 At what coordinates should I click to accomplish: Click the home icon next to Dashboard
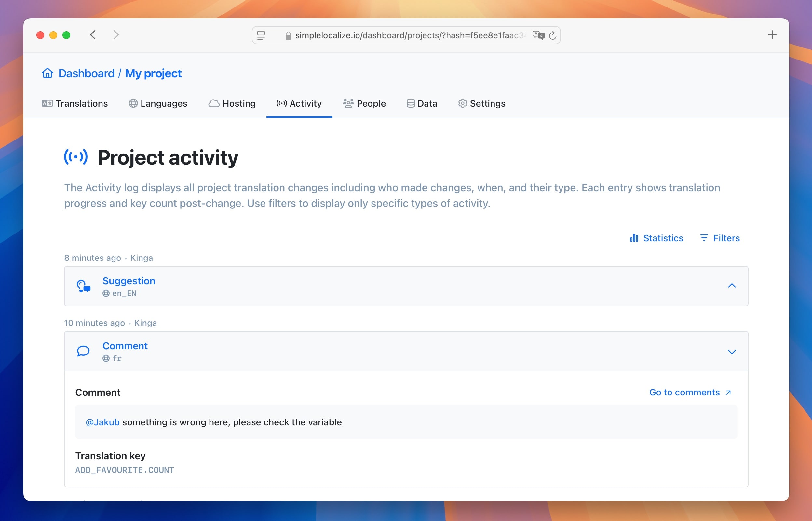[47, 73]
